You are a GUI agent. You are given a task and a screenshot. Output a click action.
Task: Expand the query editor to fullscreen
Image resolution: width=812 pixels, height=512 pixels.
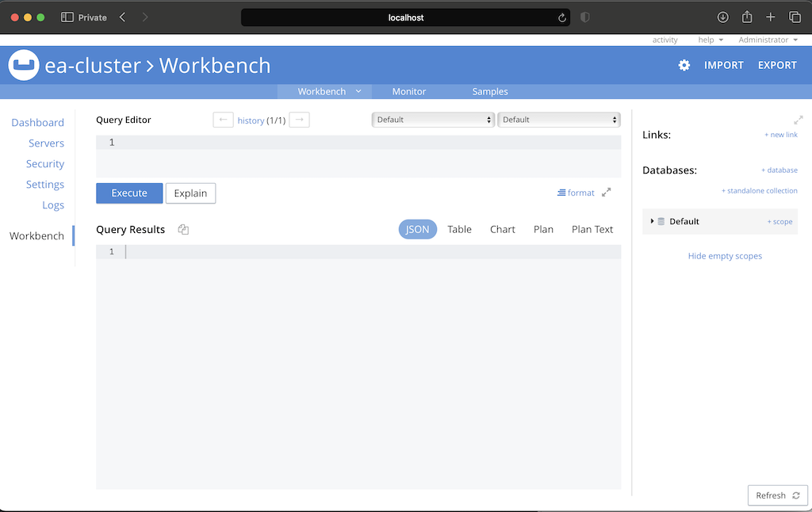607,192
